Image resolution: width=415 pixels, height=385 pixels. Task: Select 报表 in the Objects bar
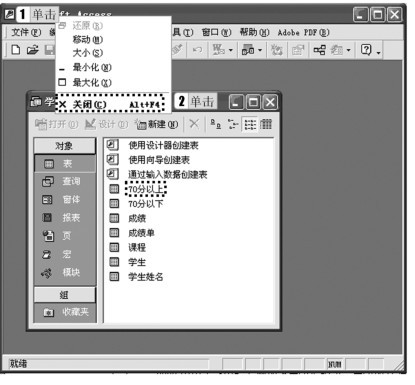click(x=65, y=218)
